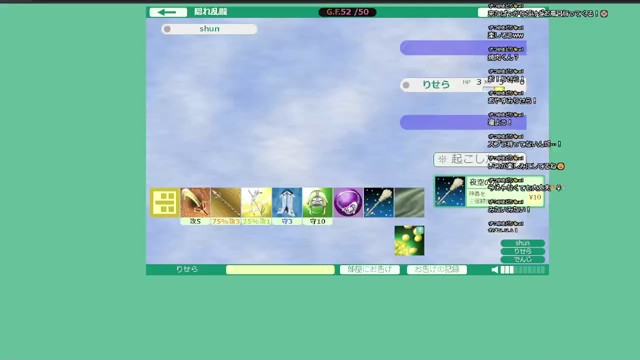Select the blue boots card 守3
The image size is (640, 360).
pyautogui.click(x=287, y=206)
